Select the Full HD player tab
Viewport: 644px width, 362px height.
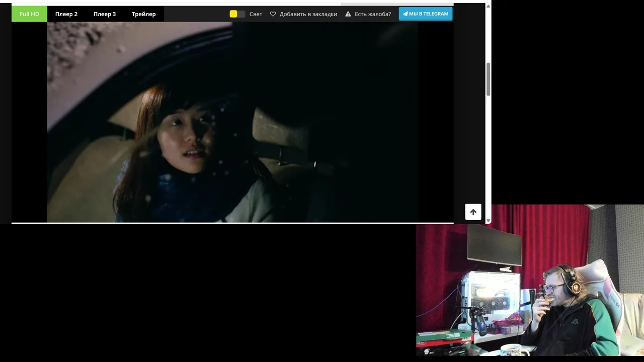point(29,14)
